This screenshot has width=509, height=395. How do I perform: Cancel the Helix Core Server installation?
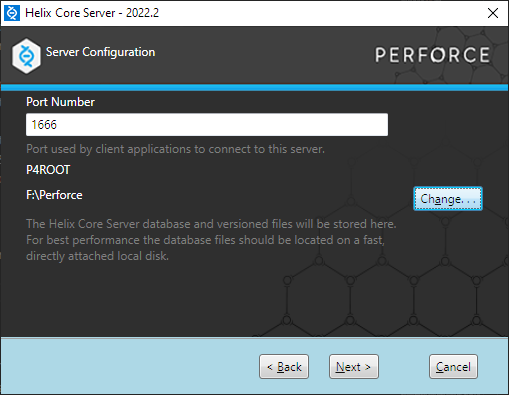coord(453,367)
